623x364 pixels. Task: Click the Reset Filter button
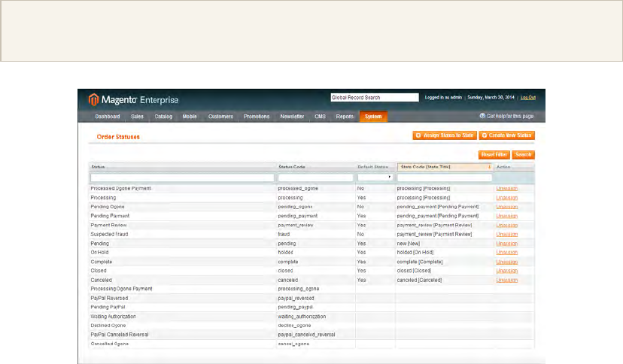tap(494, 154)
